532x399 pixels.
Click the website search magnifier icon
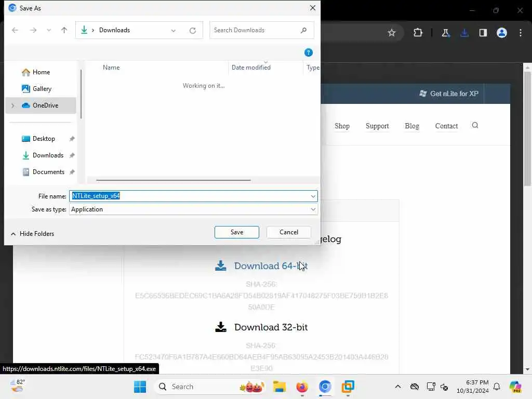475,126
